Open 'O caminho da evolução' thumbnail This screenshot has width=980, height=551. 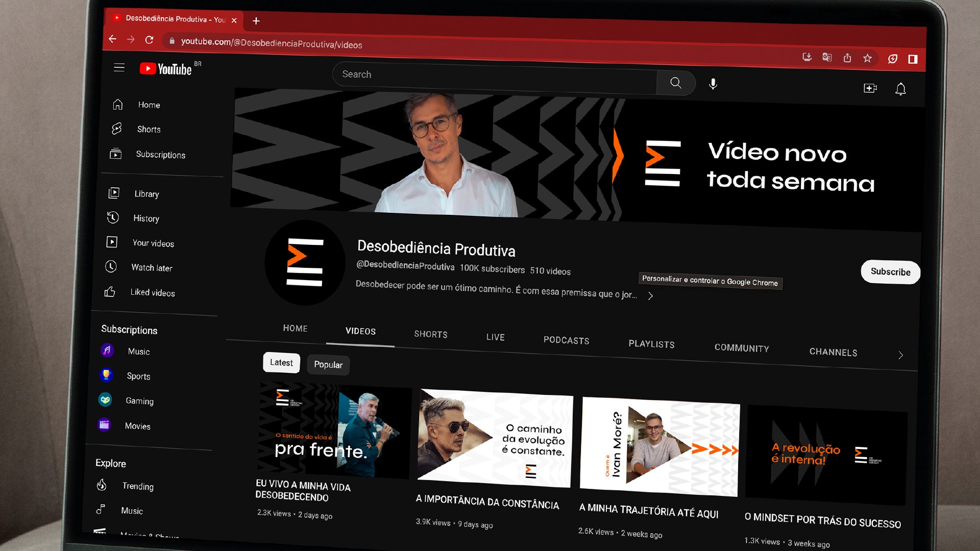point(495,438)
